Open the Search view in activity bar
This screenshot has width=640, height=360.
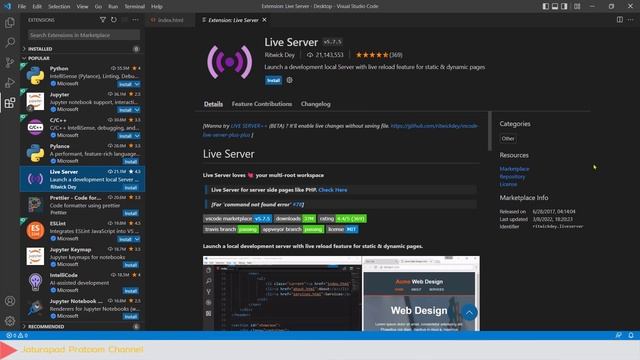[x=10, y=42]
